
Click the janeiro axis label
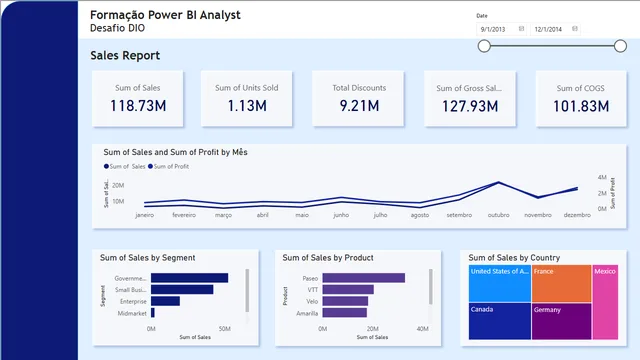click(144, 215)
